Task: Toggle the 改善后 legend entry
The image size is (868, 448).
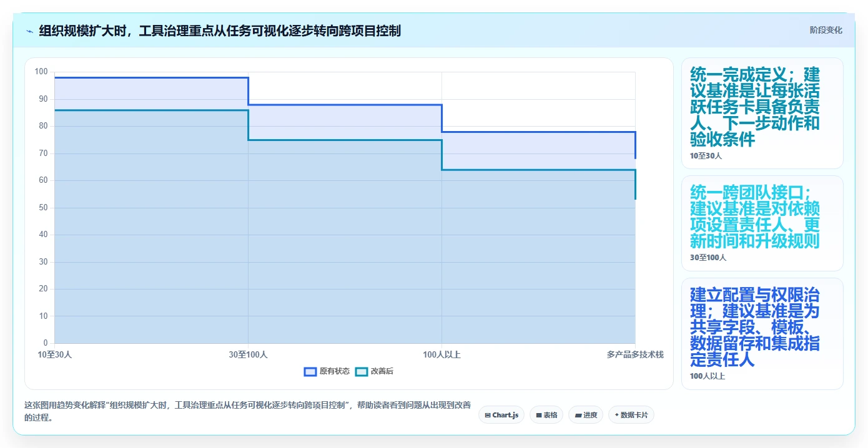Action: click(x=374, y=371)
